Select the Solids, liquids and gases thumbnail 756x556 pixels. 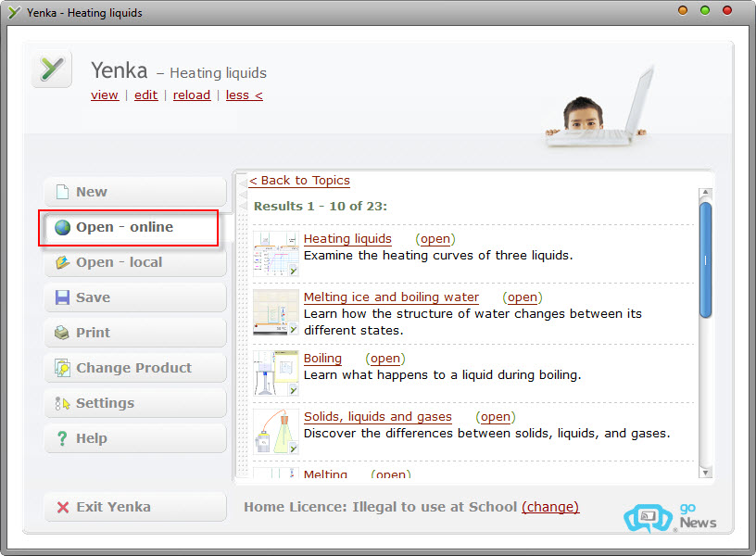tap(276, 432)
